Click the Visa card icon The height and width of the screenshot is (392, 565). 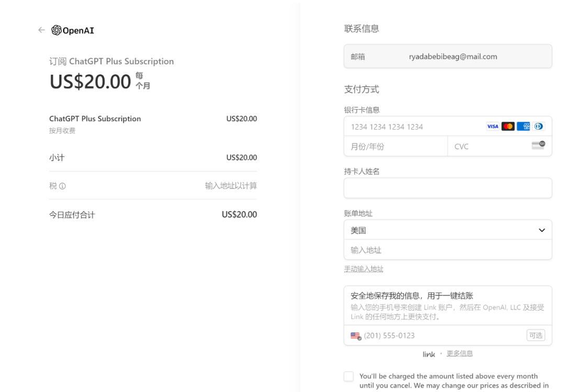pyautogui.click(x=492, y=126)
